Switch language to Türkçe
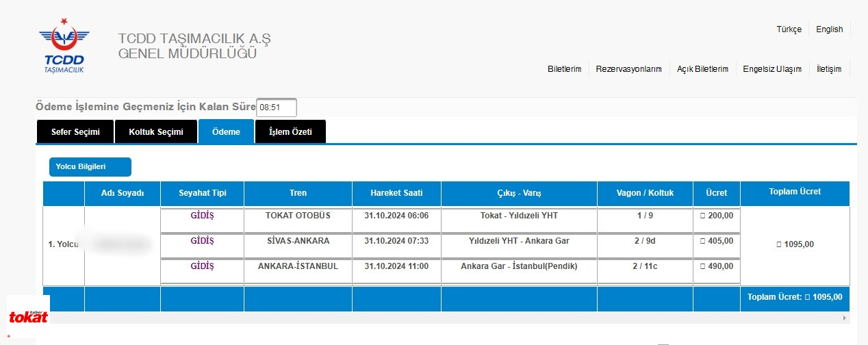The width and height of the screenshot is (868, 345). point(789,29)
